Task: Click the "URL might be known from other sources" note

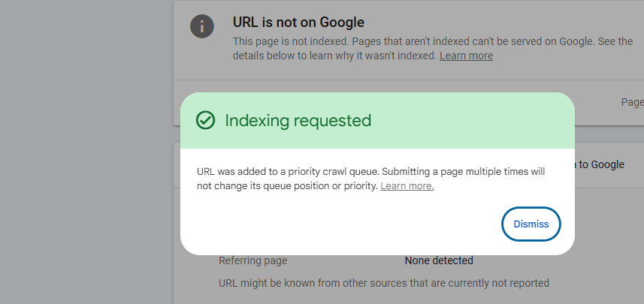Action: [x=383, y=283]
